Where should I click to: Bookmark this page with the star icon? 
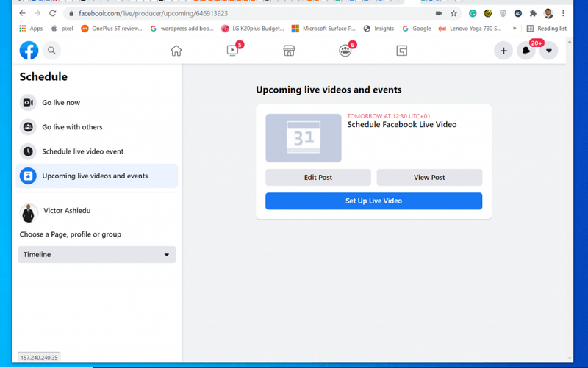point(453,13)
